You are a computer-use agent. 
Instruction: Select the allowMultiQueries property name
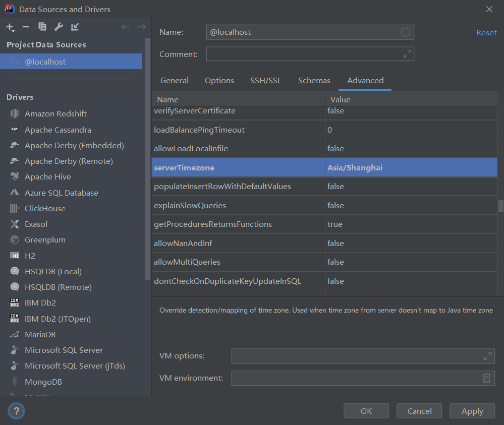click(x=187, y=262)
